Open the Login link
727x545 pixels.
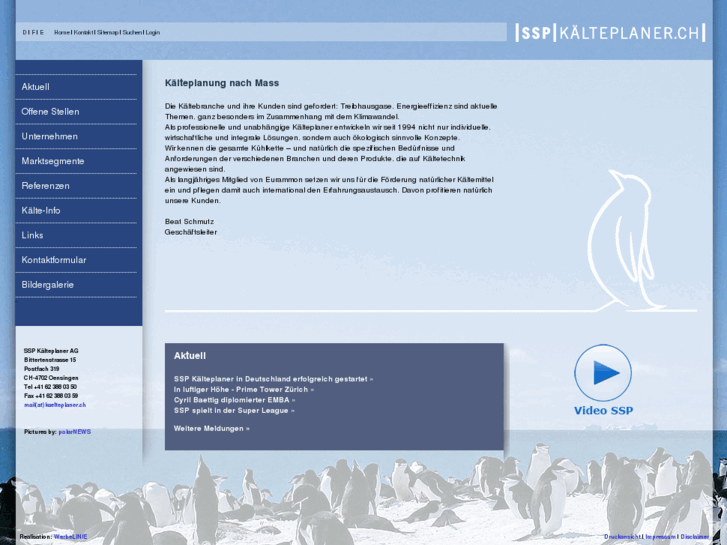click(153, 32)
